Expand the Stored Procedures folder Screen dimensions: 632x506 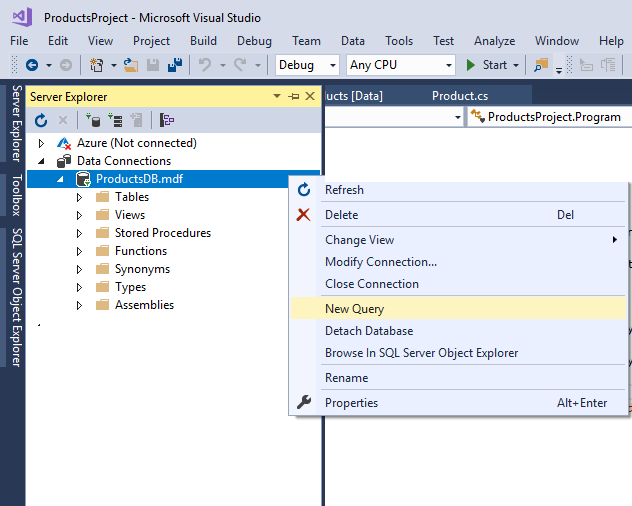(x=80, y=233)
